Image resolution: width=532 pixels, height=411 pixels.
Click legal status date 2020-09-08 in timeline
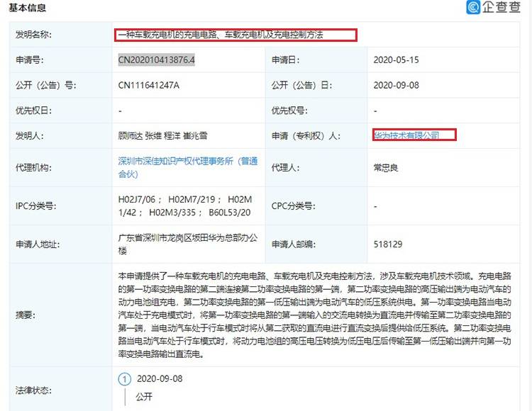tap(160, 379)
